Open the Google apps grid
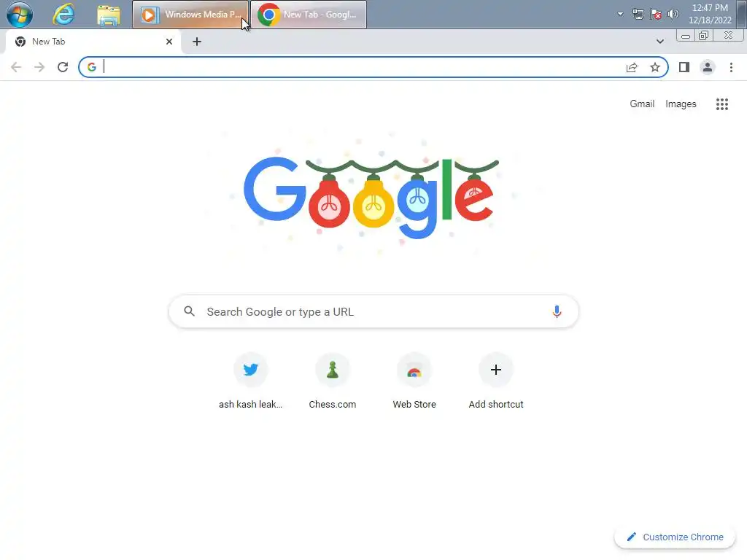The image size is (747, 560). 721,104
